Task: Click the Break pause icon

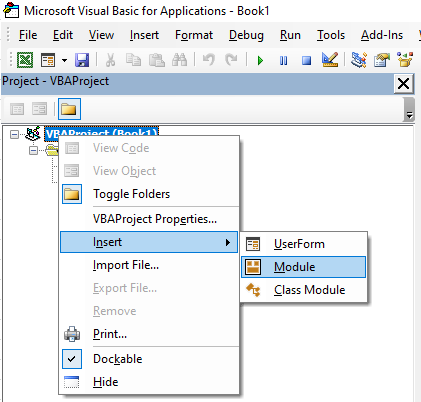Action: coord(283,61)
